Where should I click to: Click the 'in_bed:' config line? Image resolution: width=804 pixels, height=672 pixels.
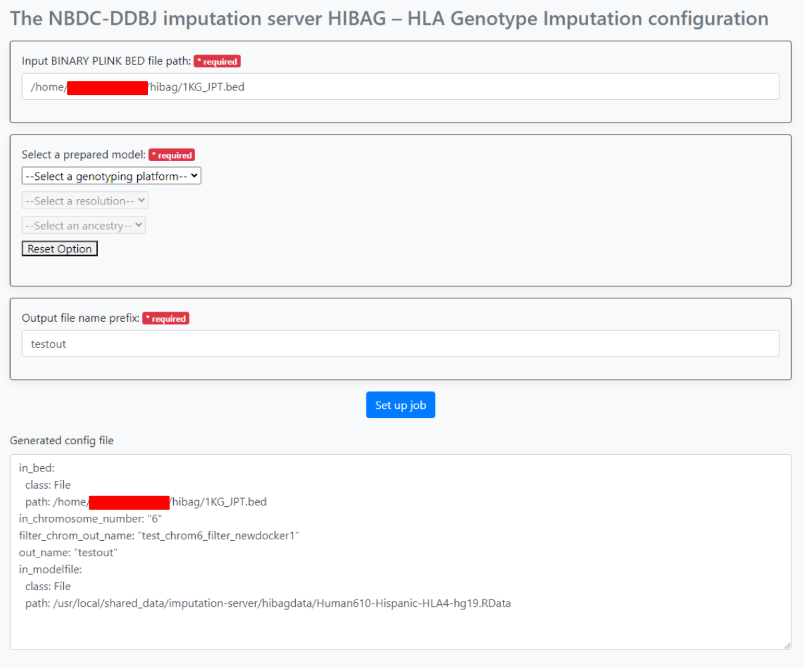37,468
